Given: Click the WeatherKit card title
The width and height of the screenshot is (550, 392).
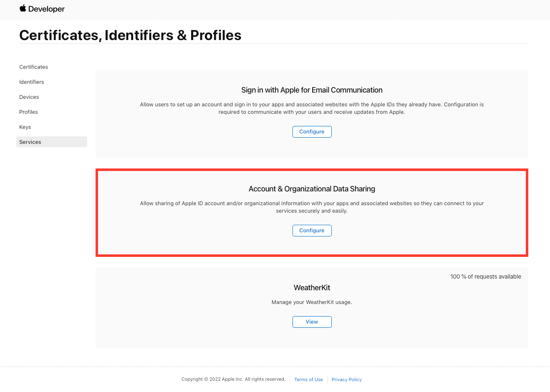Looking at the screenshot, I should pos(312,287).
